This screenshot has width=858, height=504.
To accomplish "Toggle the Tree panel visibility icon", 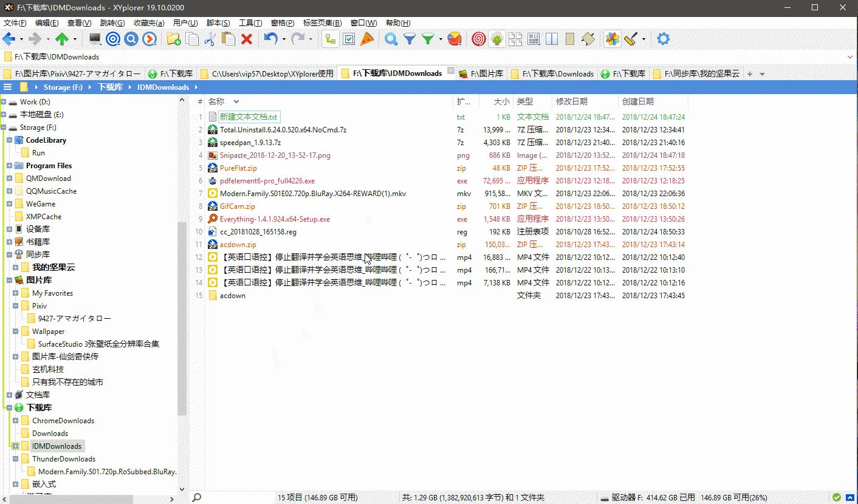I will click(x=330, y=39).
